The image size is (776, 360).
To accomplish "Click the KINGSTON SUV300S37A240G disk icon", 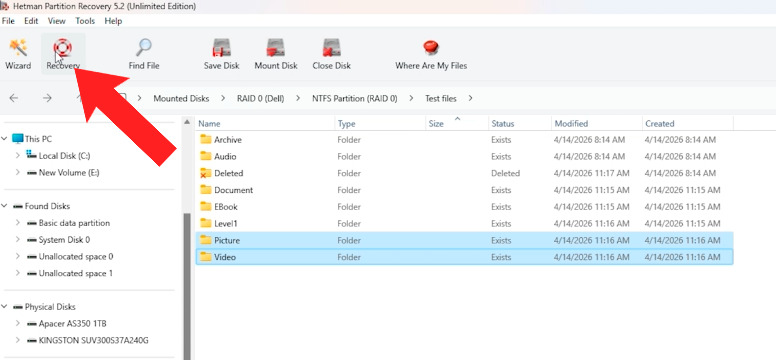I will click(32, 341).
